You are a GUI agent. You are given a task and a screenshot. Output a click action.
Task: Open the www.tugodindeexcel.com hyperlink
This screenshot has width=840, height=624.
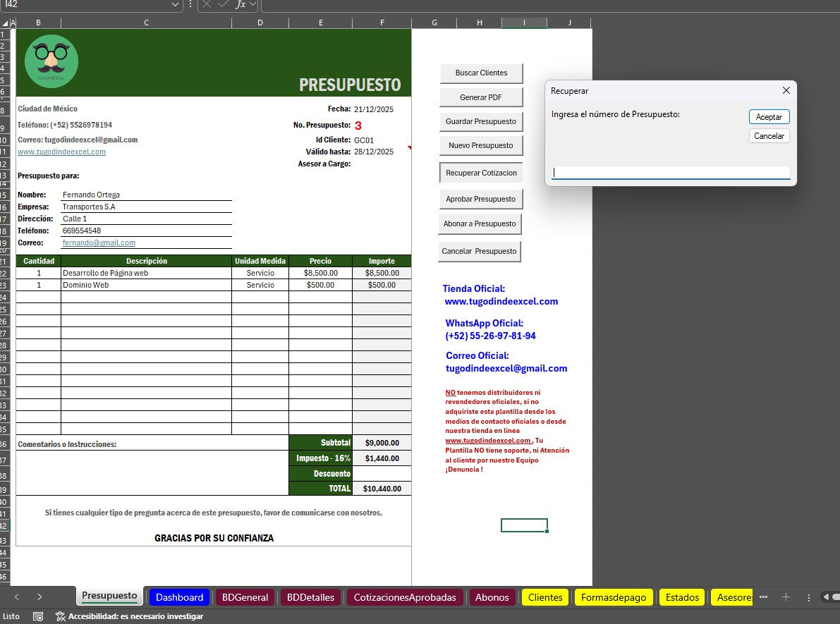point(61,152)
